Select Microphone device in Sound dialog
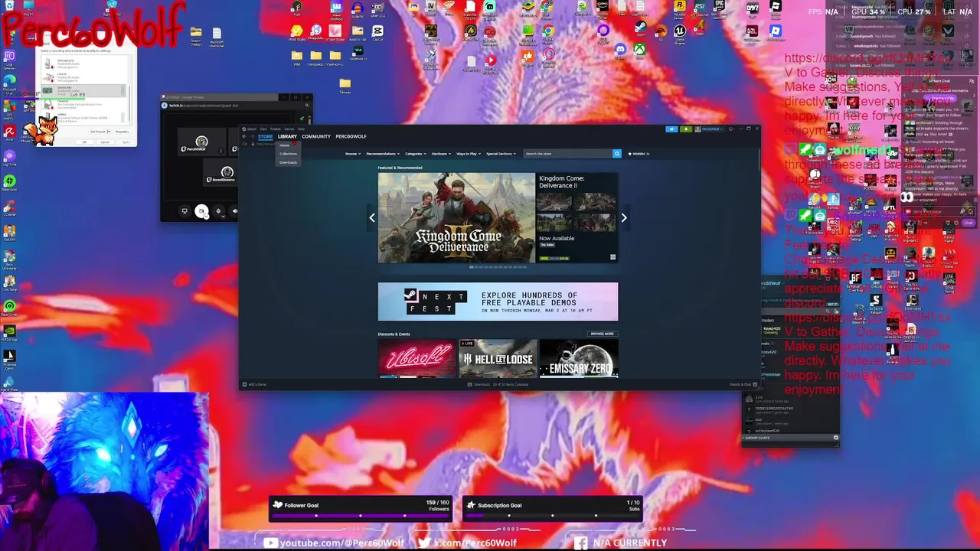This screenshot has width=980, height=551. [83, 64]
